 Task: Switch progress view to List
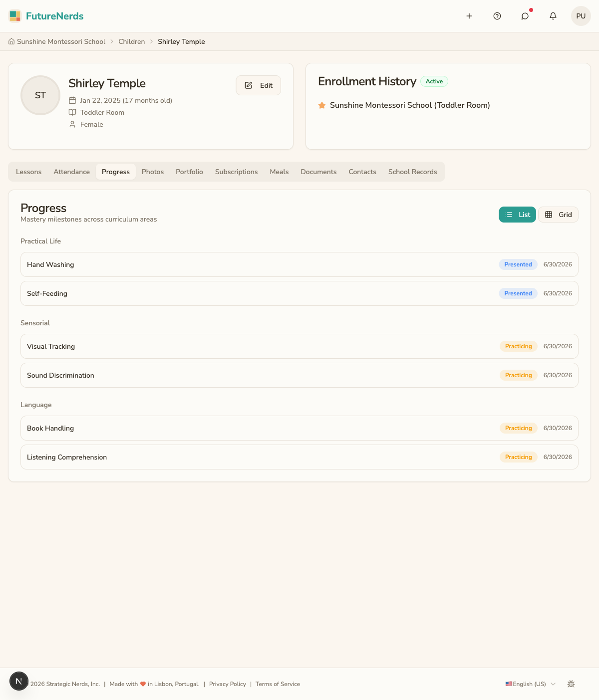pyautogui.click(x=518, y=215)
